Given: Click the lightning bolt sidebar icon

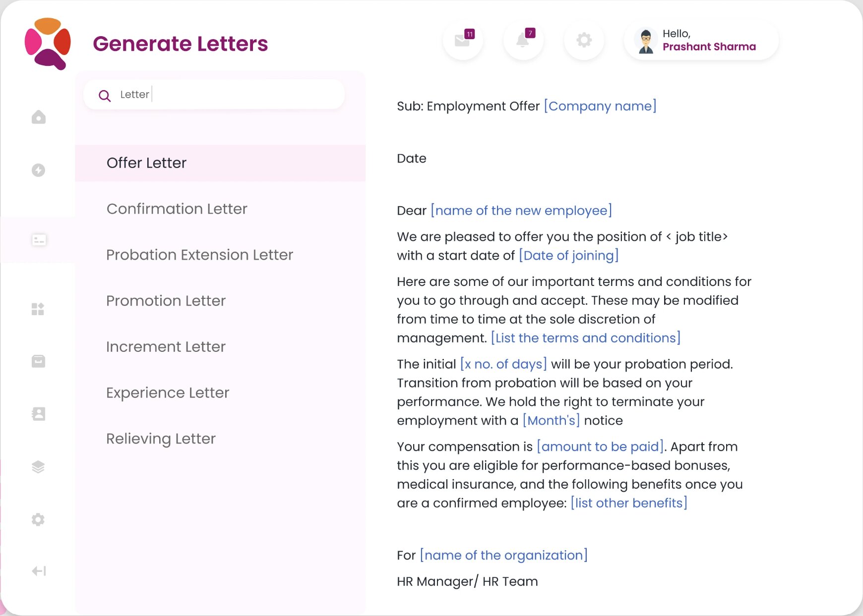Looking at the screenshot, I should coord(39,170).
